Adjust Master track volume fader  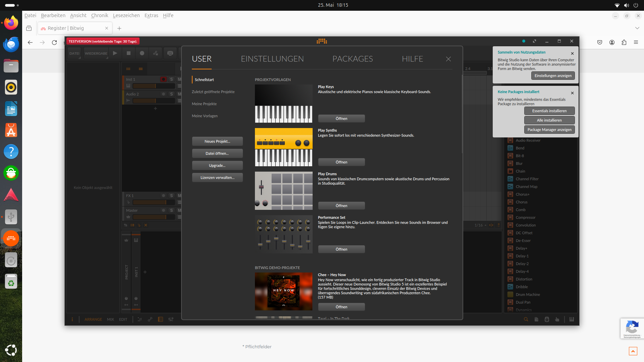click(154, 217)
